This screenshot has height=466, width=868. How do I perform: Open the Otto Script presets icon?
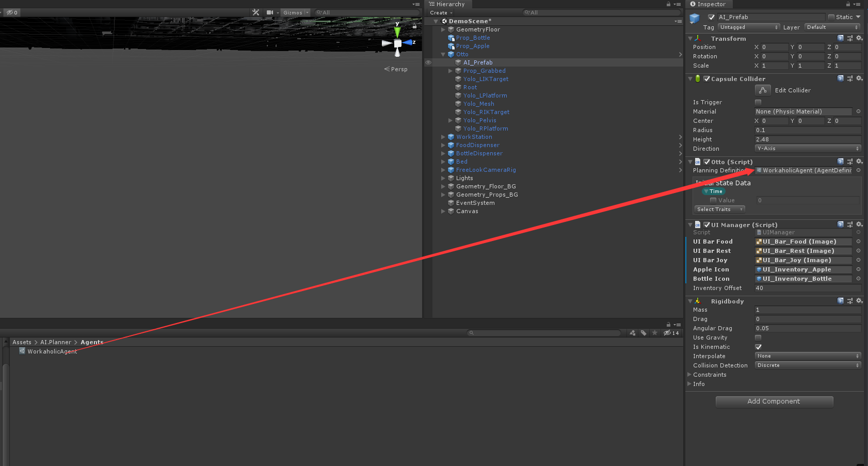pyautogui.click(x=849, y=162)
